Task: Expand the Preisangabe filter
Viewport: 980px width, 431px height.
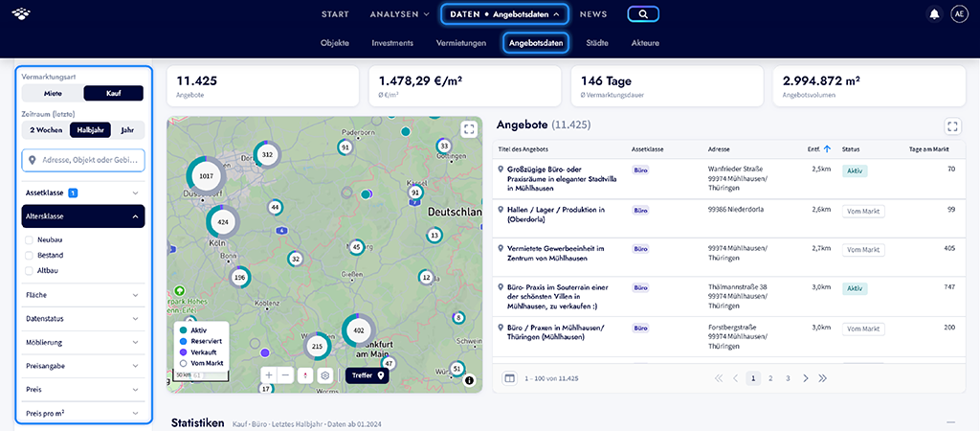Action: pos(83,366)
